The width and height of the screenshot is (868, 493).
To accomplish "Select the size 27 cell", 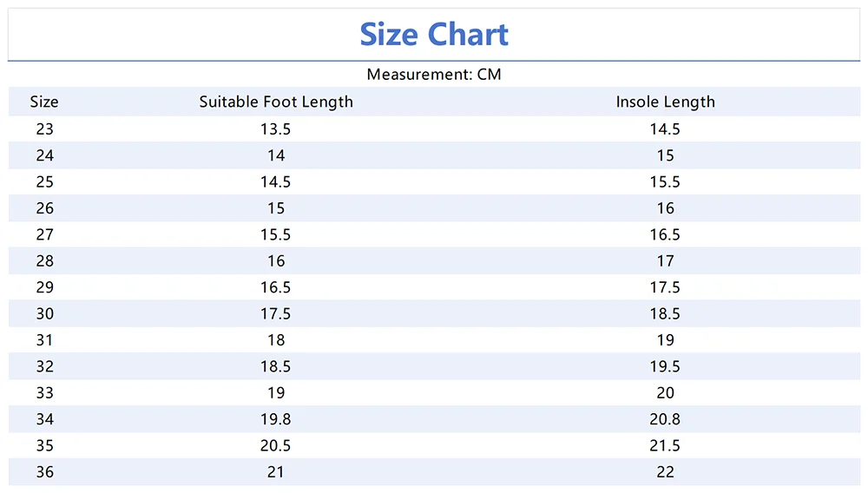I will 44,234.
